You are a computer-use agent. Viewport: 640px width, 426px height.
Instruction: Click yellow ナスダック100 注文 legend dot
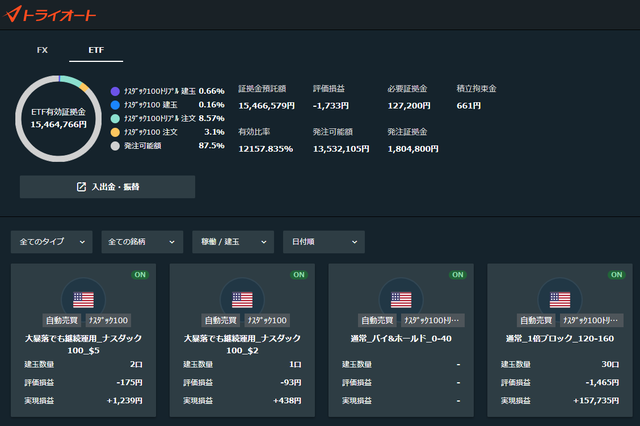[115, 132]
